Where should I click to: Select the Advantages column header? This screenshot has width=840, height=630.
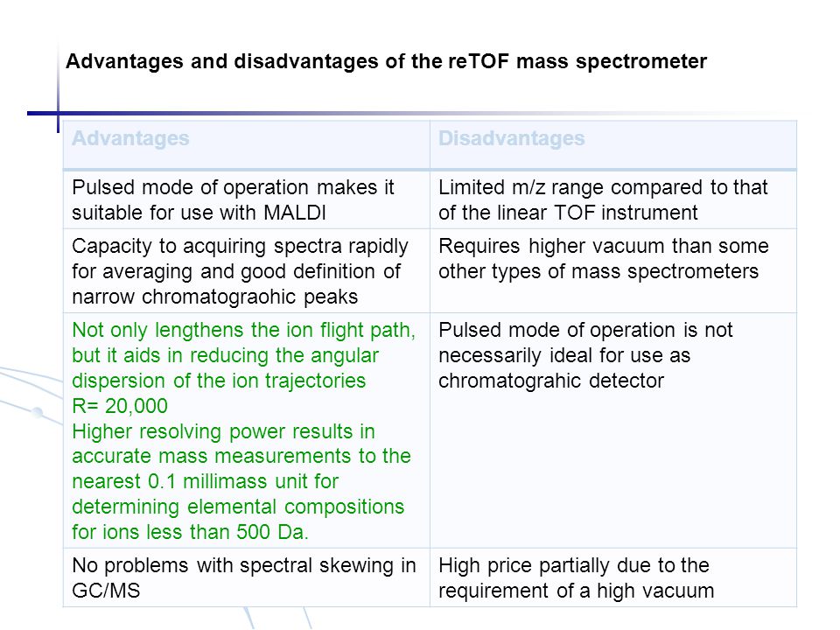[x=246, y=144]
